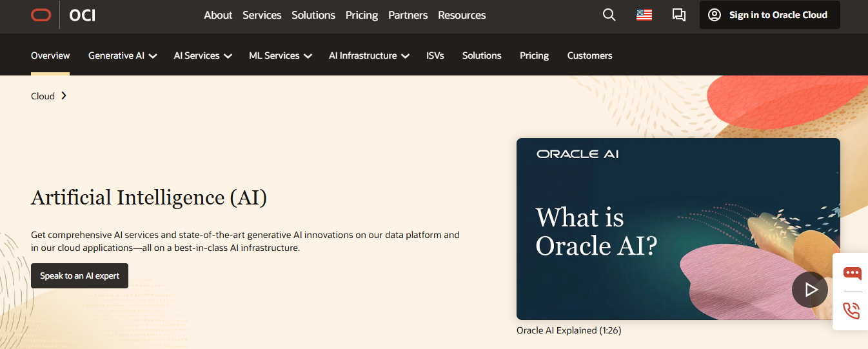Click the user profile icon in sign-in button
This screenshot has height=349, width=868.
pyautogui.click(x=715, y=15)
